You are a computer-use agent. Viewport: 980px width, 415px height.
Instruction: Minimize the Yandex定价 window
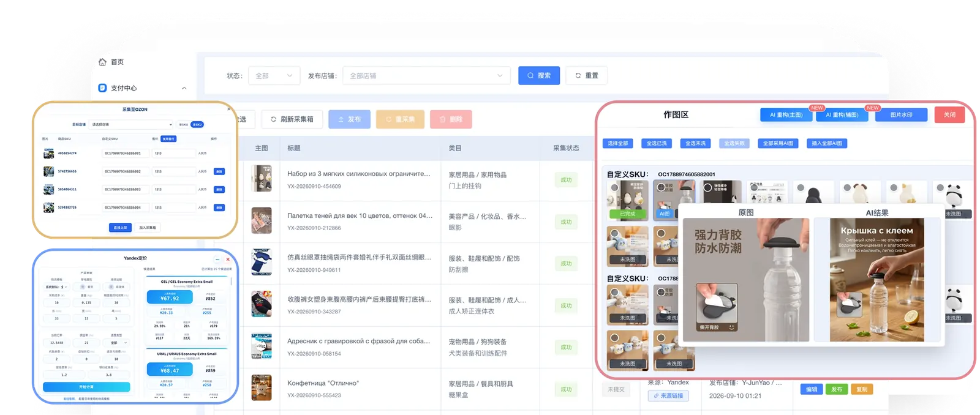217,259
